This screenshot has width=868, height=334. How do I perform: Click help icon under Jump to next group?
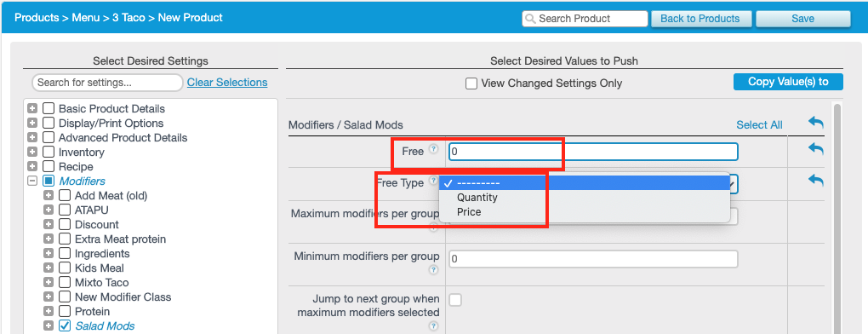pyautogui.click(x=433, y=326)
